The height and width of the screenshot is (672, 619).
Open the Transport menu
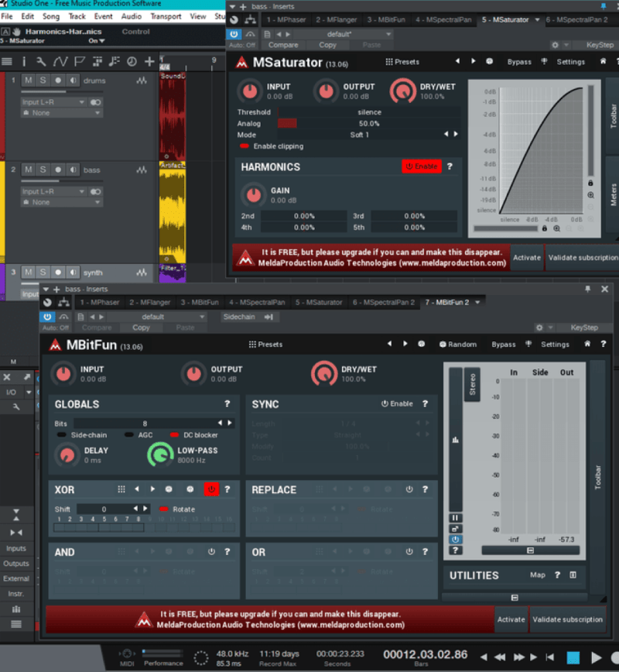coord(166,16)
